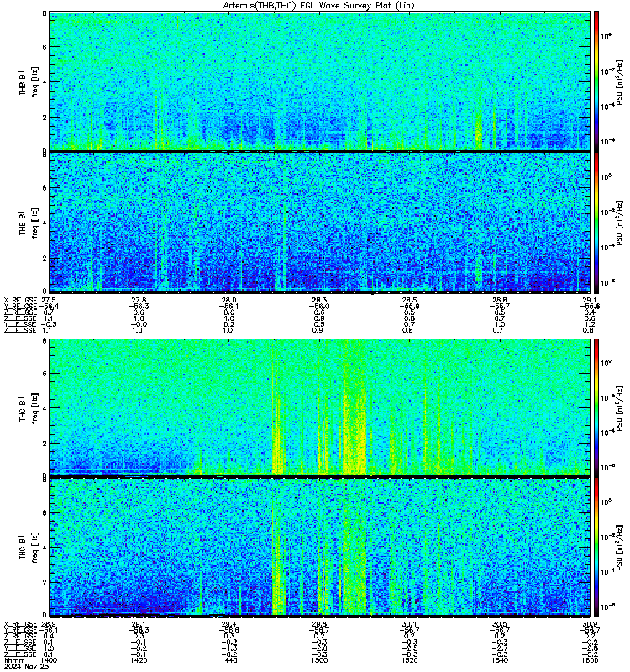
Task: Click the THC X_RE_GSE value 29.4
Action: pos(228,624)
